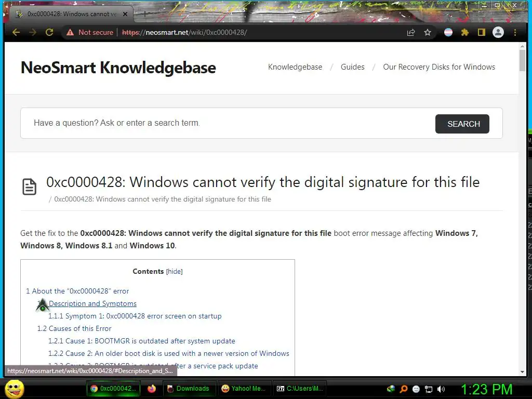Hide the Contents table
The height and width of the screenshot is (399, 532).
coord(174,271)
